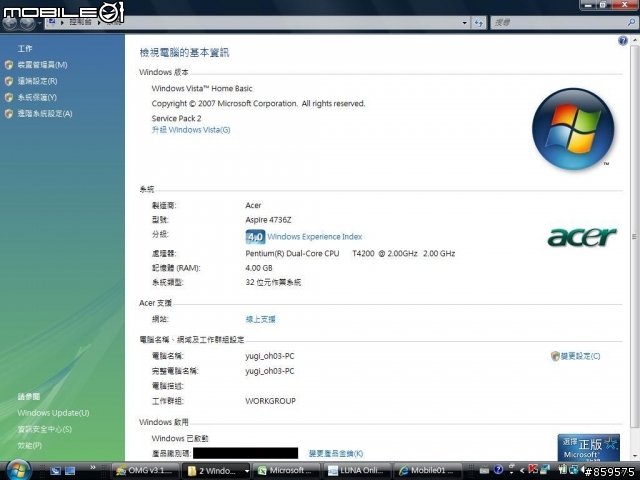640x480 pixels.
Task: Open 裝置管理員(M) in the sidebar
Action: (x=42, y=65)
